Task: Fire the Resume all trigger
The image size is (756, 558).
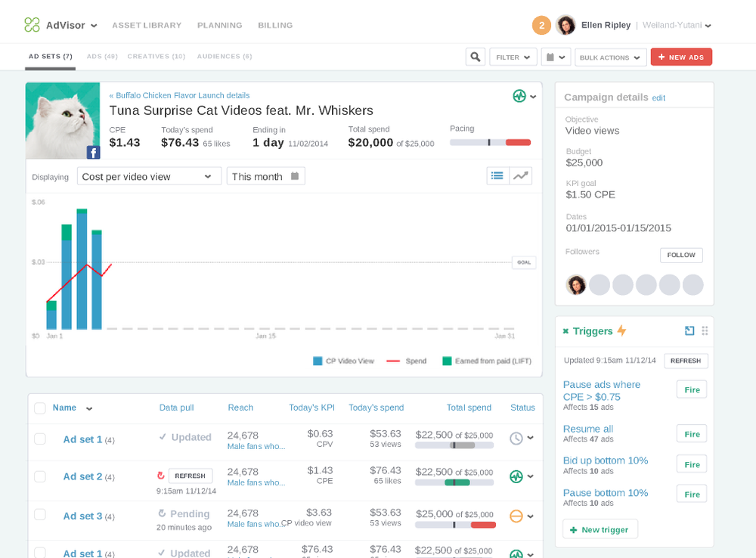Action: coord(692,434)
